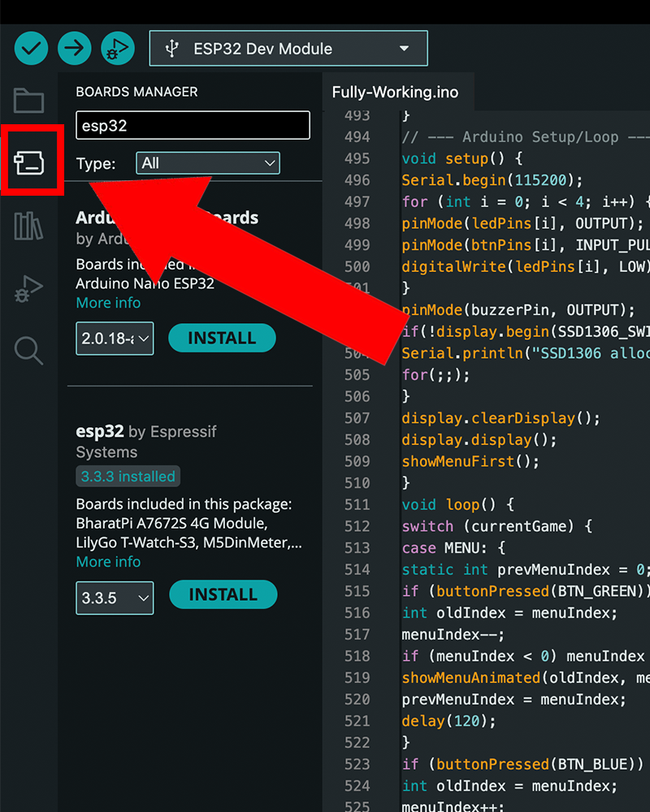This screenshot has width=650, height=812.
Task: Open More info for Arduino Nano ESP32
Action: 108,303
